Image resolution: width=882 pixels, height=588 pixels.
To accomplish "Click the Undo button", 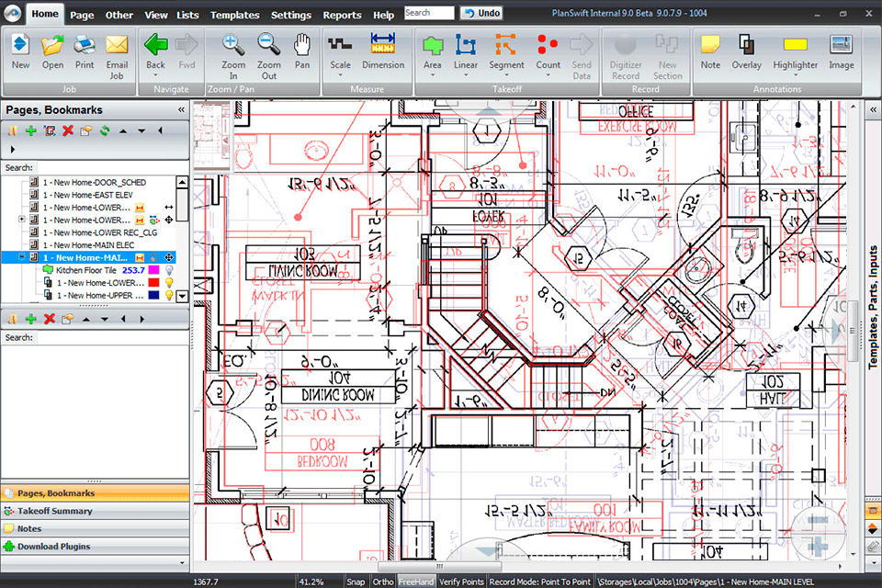I will click(x=481, y=13).
